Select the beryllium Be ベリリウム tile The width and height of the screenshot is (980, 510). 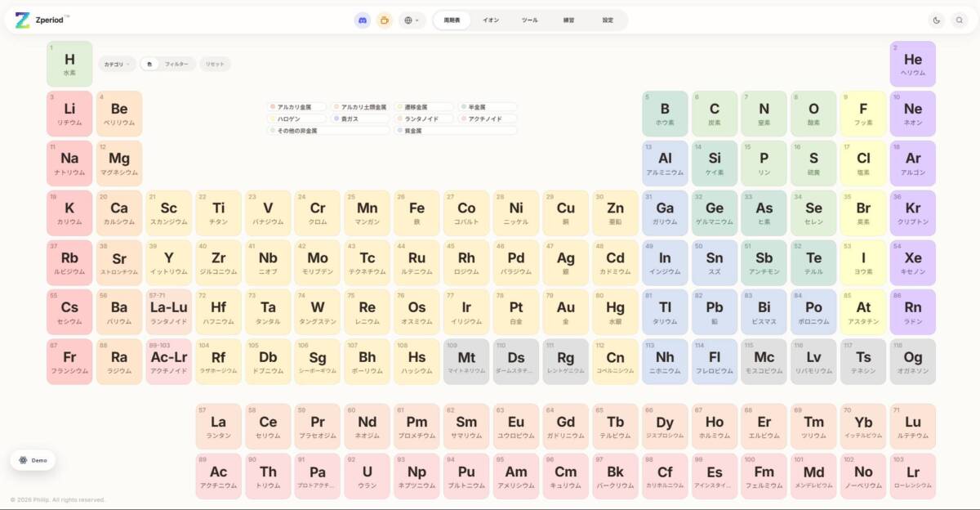[x=119, y=114]
